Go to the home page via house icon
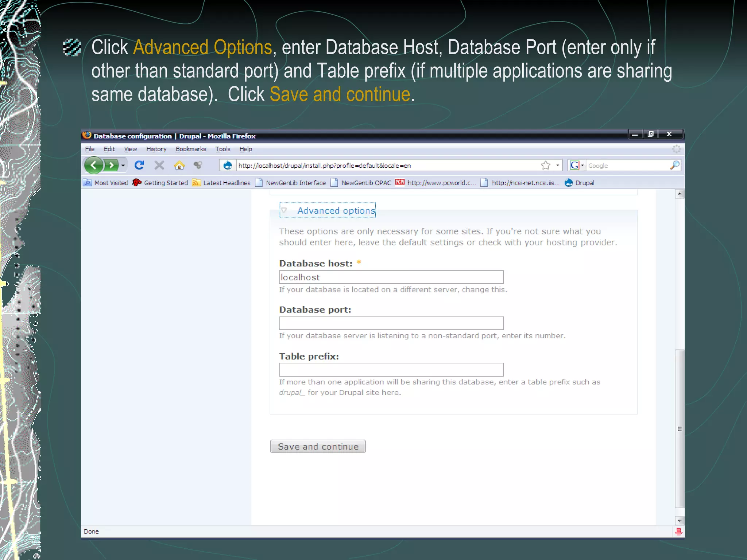Viewport: 747px width, 560px height. click(x=179, y=166)
